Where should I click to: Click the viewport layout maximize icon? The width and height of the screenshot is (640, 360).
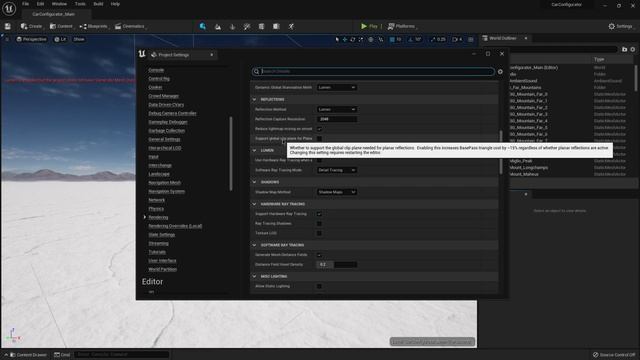click(x=471, y=40)
